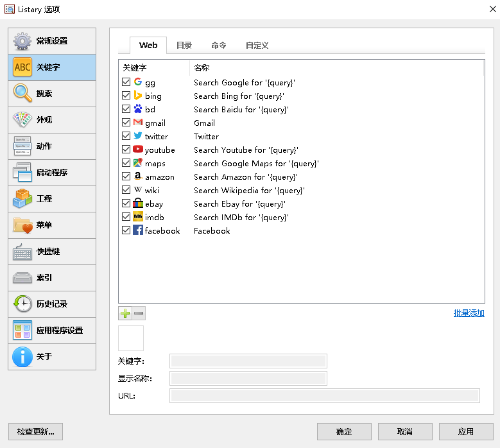Toggle the ebay keyword checkbox
Screen dimensions: 500x448
pyautogui.click(x=126, y=203)
